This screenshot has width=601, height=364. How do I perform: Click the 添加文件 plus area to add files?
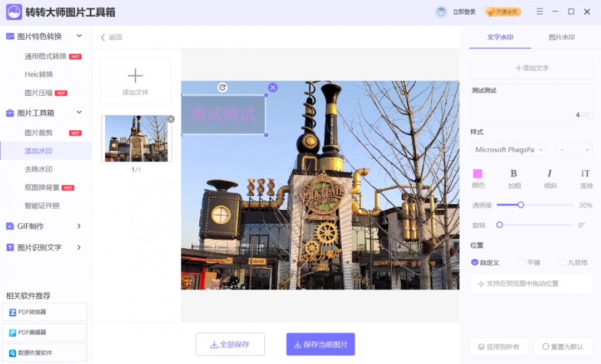[135, 80]
